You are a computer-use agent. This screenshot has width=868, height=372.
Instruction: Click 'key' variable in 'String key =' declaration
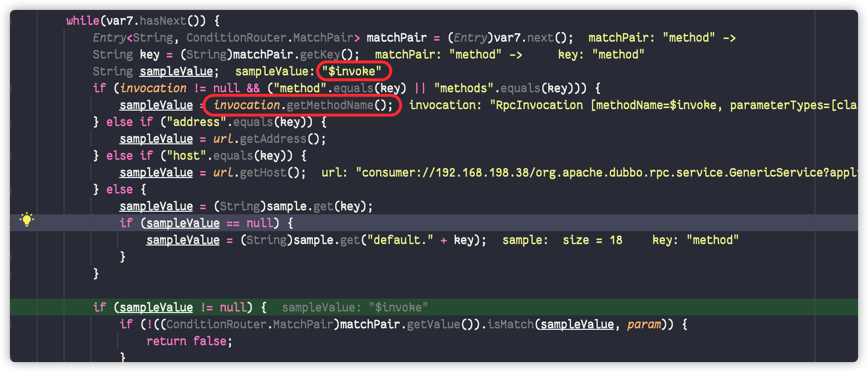149,55
